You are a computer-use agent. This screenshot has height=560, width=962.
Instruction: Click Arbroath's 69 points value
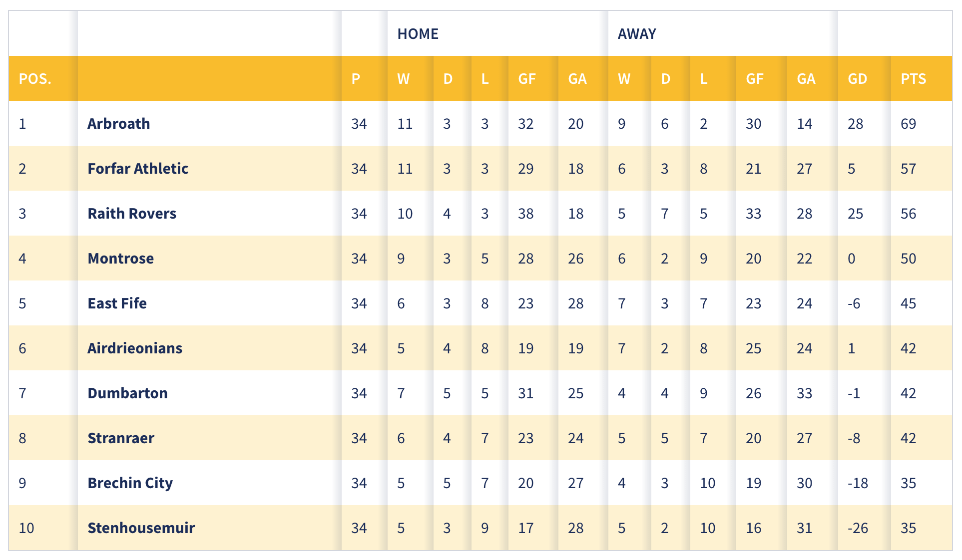pyautogui.click(x=908, y=124)
